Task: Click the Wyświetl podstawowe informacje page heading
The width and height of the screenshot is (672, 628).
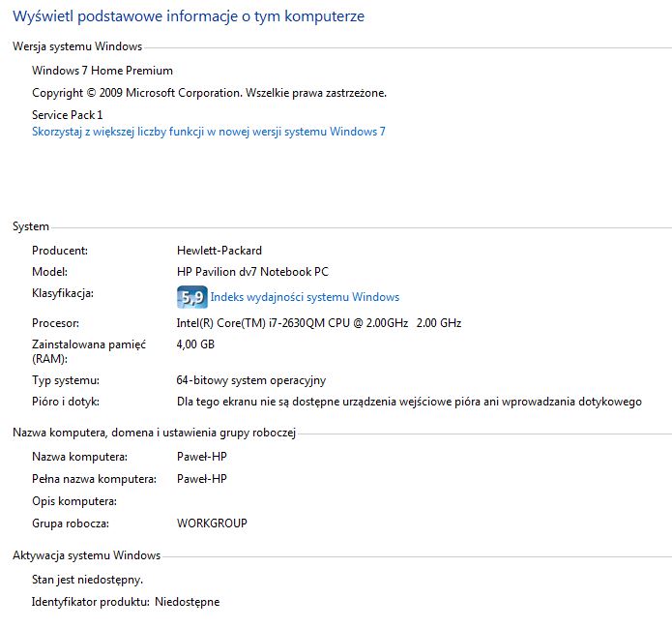Action: click(189, 16)
